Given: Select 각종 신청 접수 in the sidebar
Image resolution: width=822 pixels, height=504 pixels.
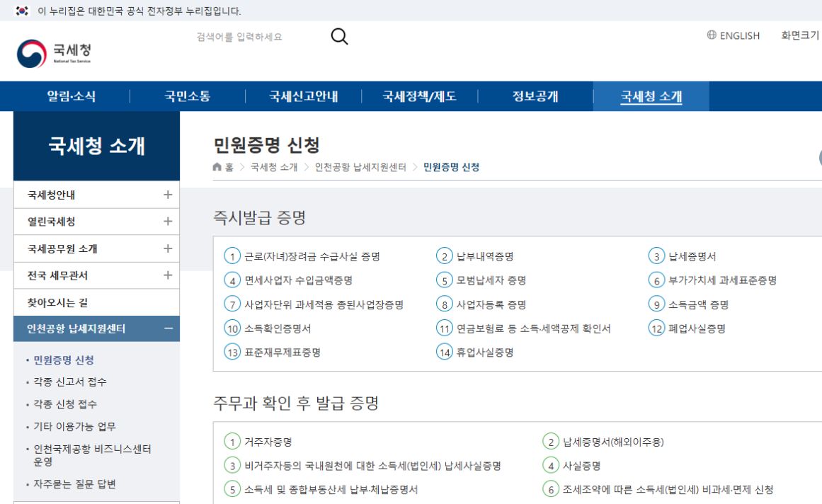Looking at the screenshot, I should [65, 404].
